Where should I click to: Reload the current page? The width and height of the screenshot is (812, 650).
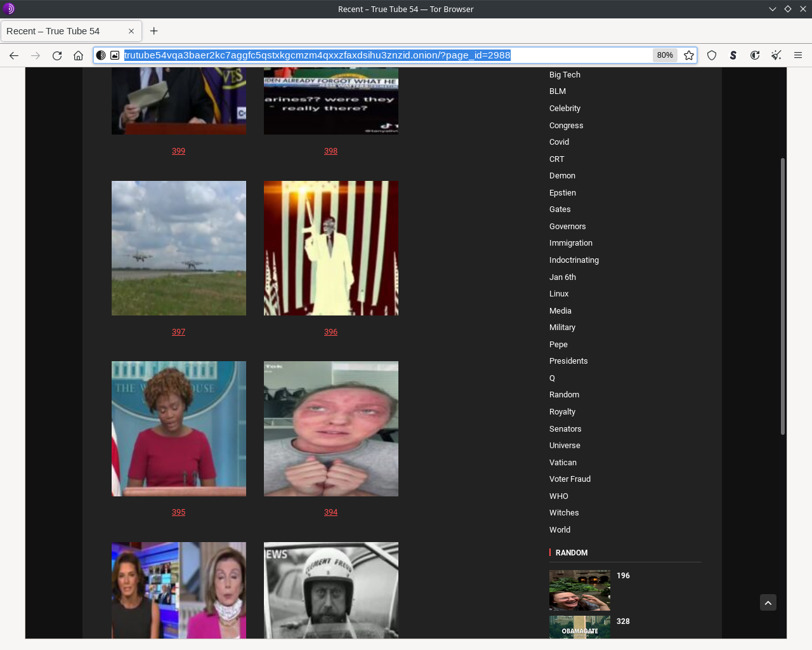click(57, 55)
